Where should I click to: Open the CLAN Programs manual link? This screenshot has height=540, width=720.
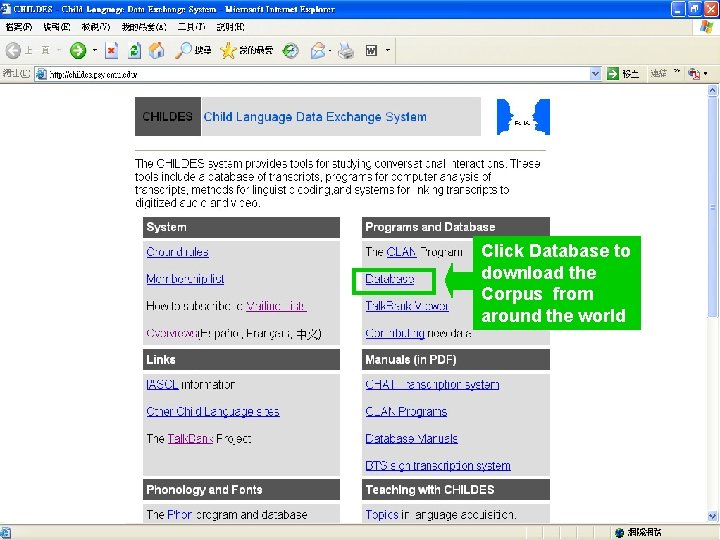click(x=406, y=411)
